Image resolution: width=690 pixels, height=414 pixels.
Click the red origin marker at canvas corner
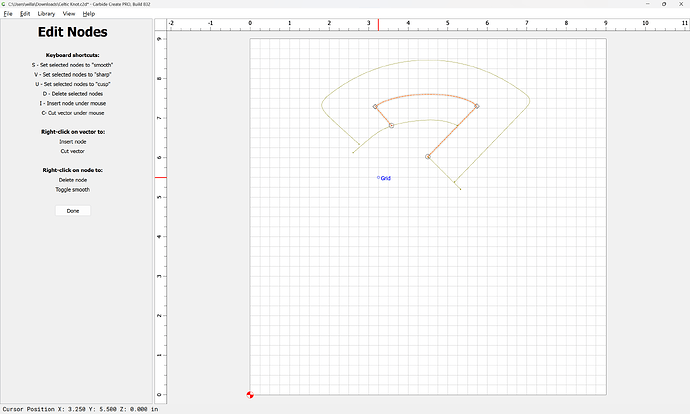[250, 395]
